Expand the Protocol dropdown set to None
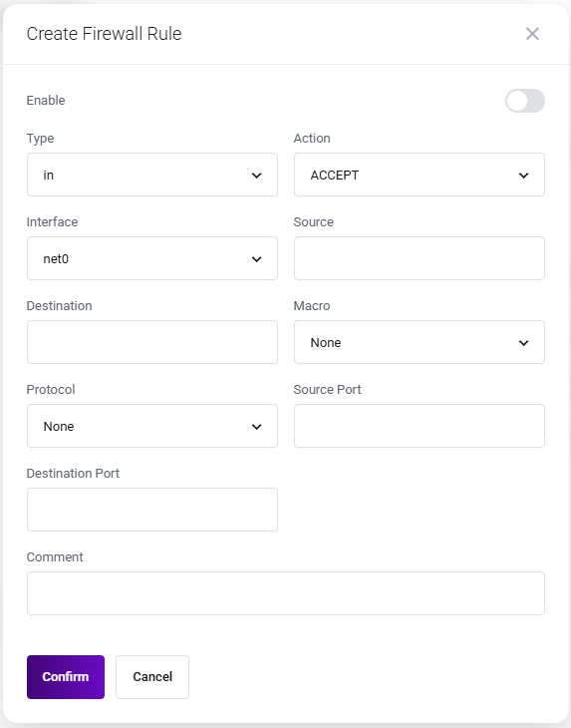The width and height of the screenshot is (571, 728). (152, 426)
